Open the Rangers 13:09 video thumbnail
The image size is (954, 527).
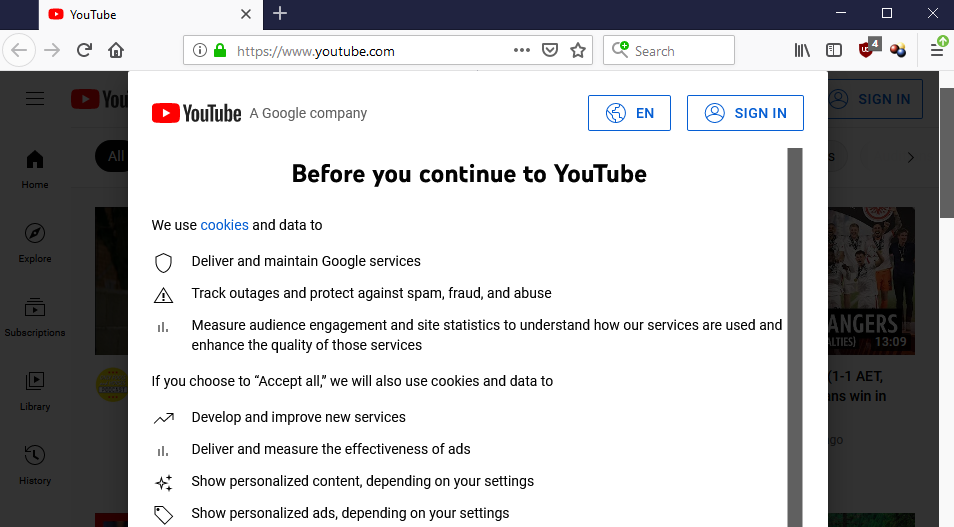[x=871, y=281]
